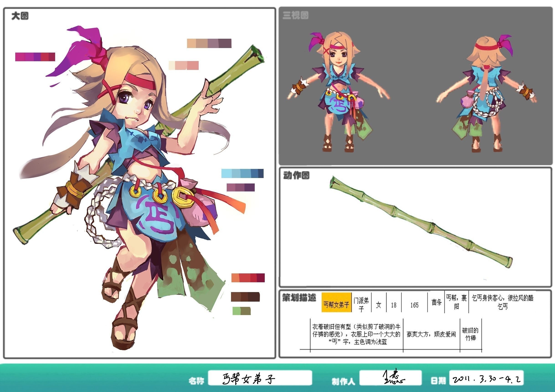Select the 苗条 body type cell

click(436, 302)
